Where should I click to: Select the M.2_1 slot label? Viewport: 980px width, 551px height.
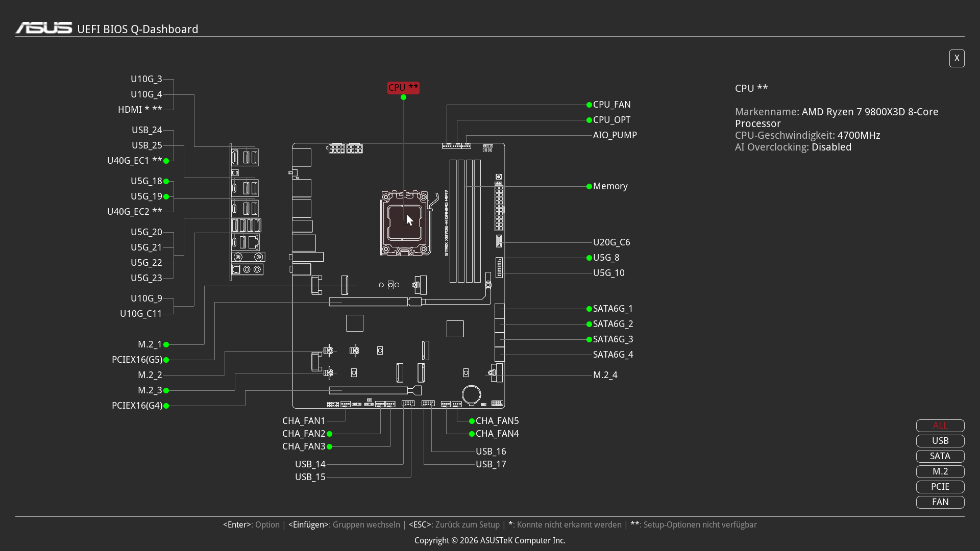tap(150, 344)
